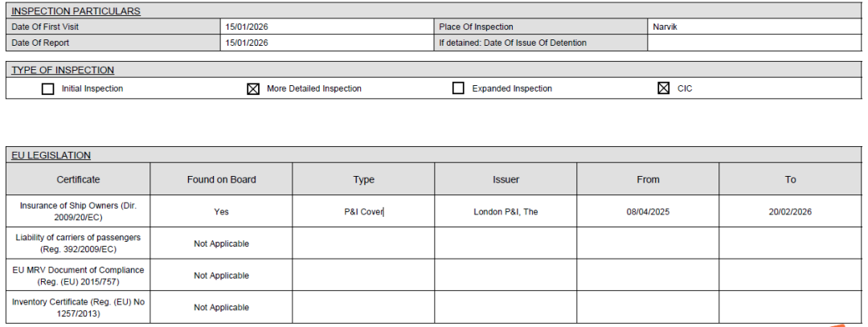
Task: Click empty To cell for Liability of carriers row
Action: [790, 243]
